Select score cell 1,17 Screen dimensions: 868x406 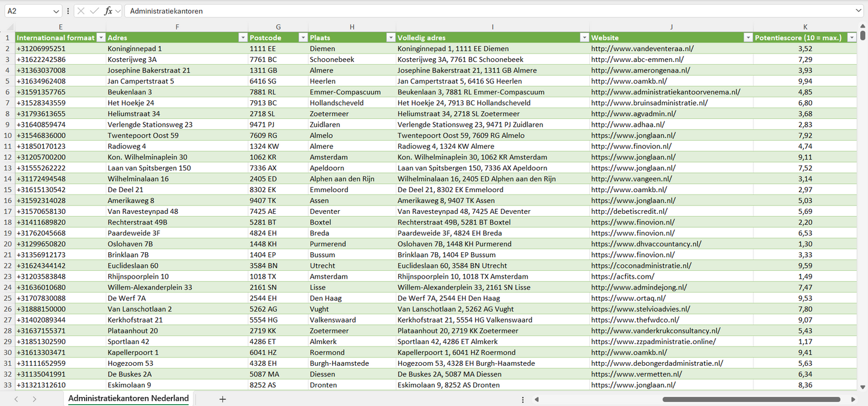pyautogui.click(x=805, y=342)
